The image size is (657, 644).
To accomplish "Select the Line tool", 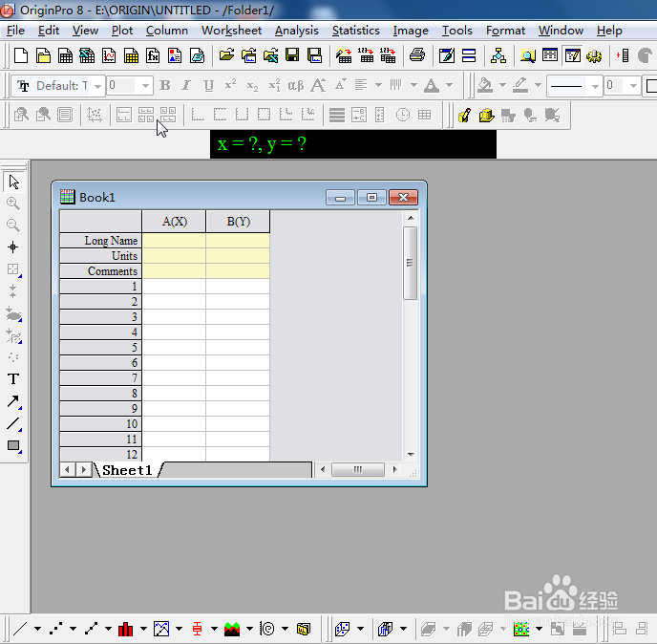I will tap(13, 424).
